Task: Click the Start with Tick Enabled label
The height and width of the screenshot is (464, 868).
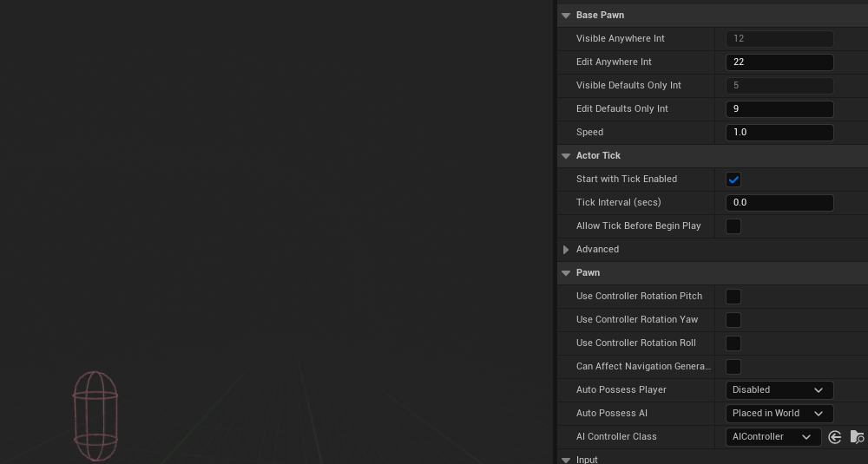Action: tap(627, 180)
